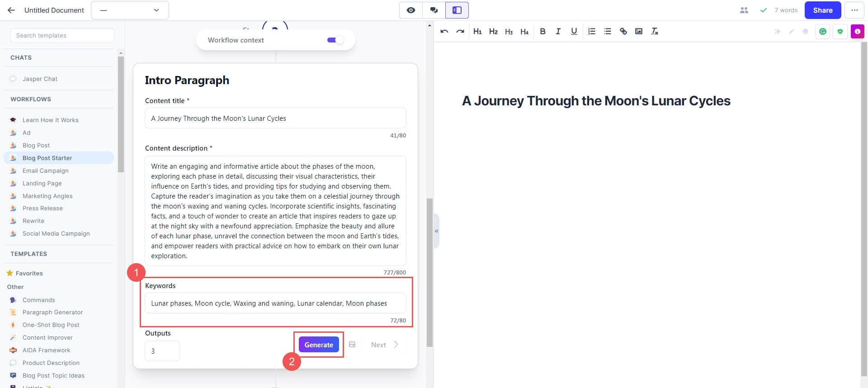
Task: Click the Outputs number field
Action: click(162, 351)
